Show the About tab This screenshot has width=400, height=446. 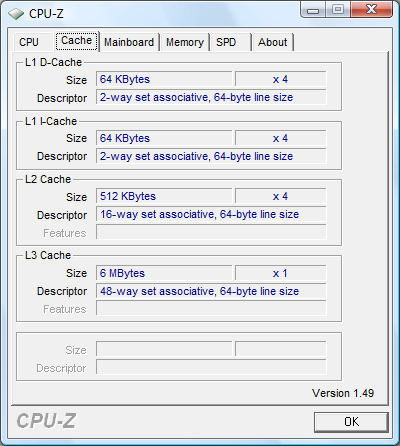(x=273, y=42)
